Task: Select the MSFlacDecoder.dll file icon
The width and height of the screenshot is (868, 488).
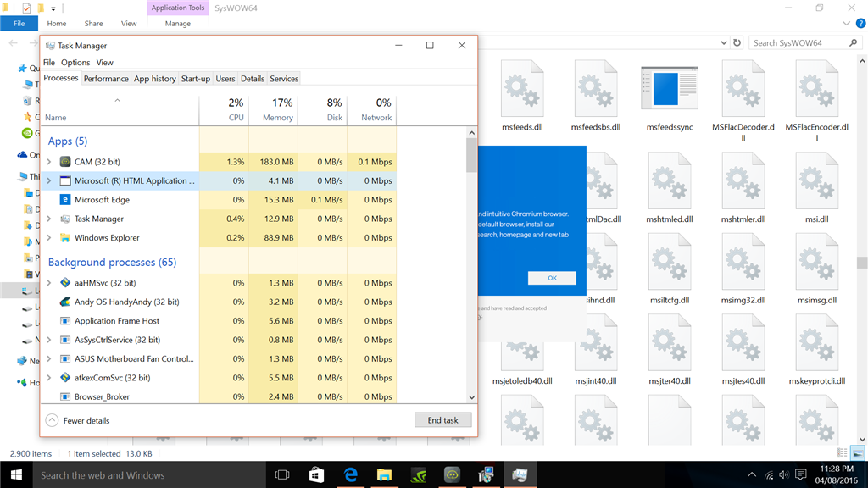Action: click(743, 89)
